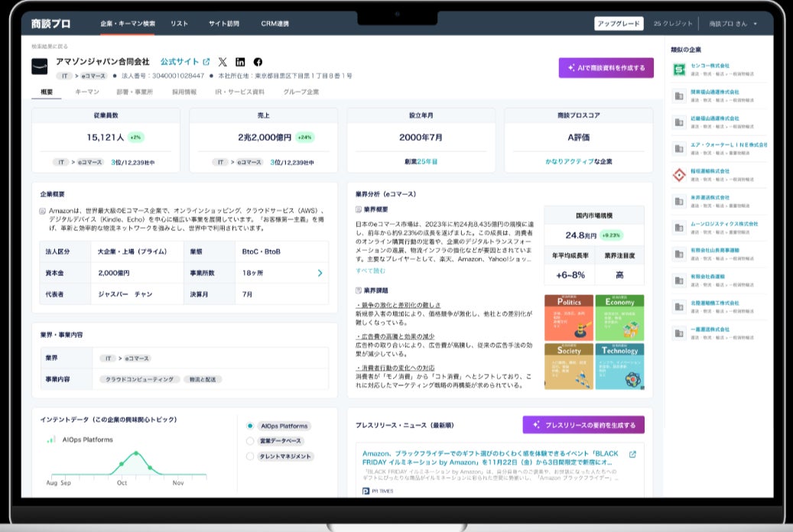Click the かなりアクティブな企業 score text
The width and height of the screenshot is (793, 532).
[x=579, y=161]
